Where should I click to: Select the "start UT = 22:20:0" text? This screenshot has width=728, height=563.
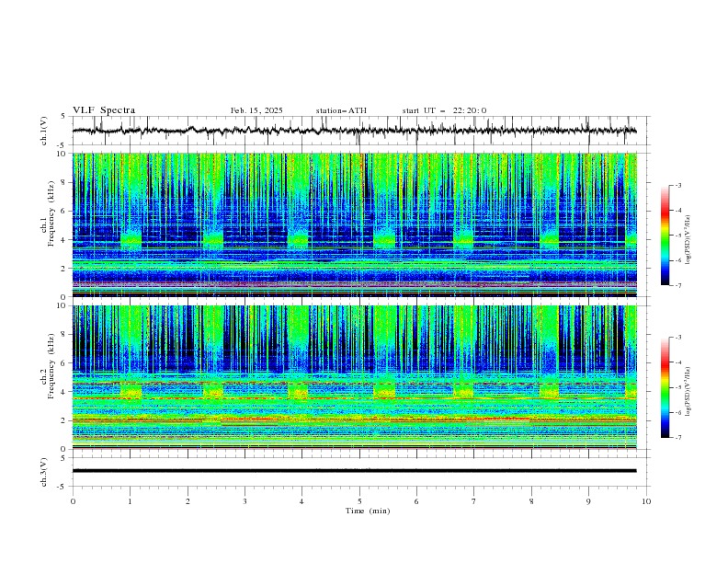[x=444, y=110]
